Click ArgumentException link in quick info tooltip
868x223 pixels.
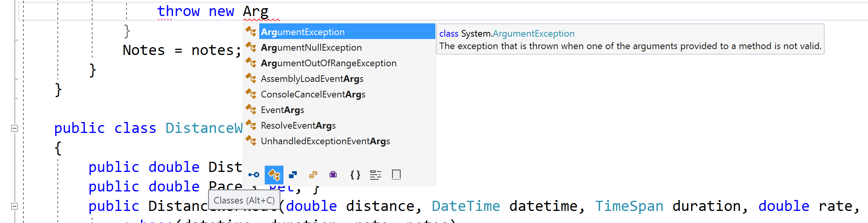point(533,34)
